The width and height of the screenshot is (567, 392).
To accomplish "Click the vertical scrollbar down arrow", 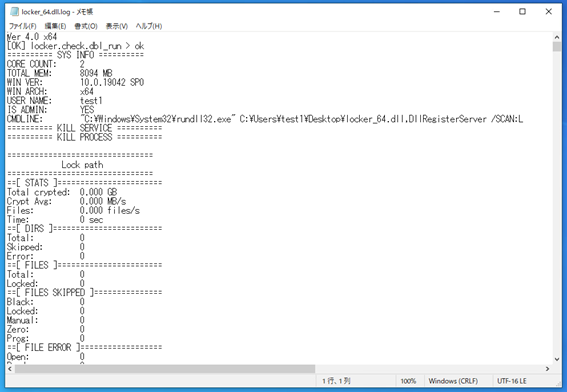I will pos(557,359).
